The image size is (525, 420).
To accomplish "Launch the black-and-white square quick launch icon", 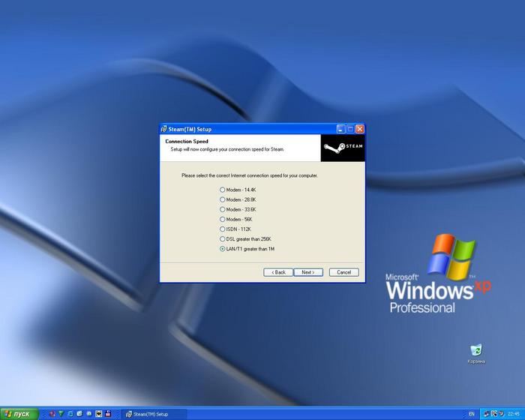I will click(98, 414).
